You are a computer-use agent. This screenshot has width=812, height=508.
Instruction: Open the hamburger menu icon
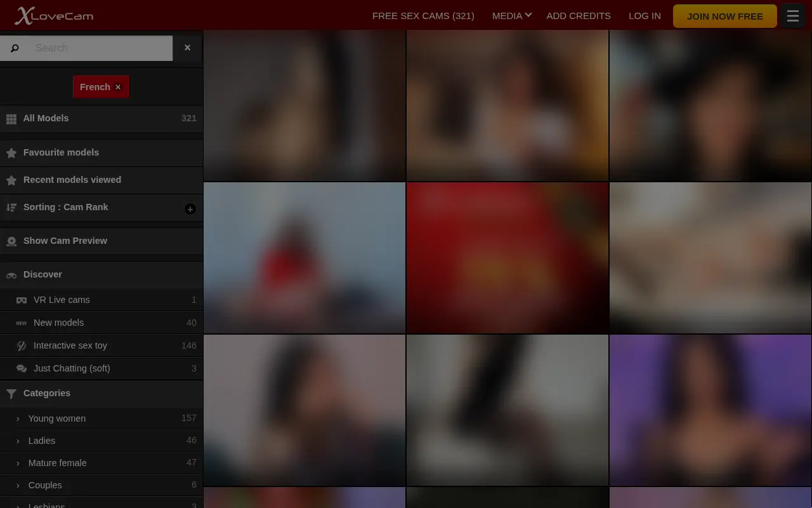pos(792,16)
